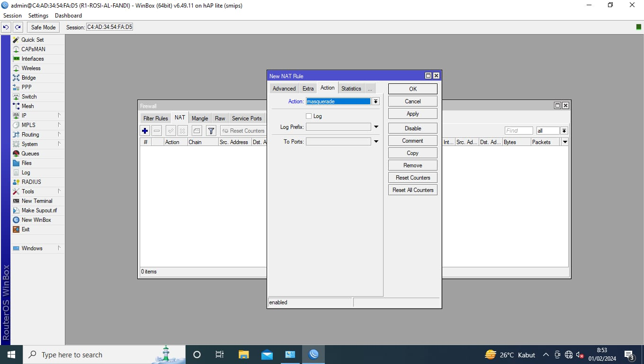This screenshot has width=644, height=364.
Task: Expand the To Ports field arrow
Action: tap(376, 142)
